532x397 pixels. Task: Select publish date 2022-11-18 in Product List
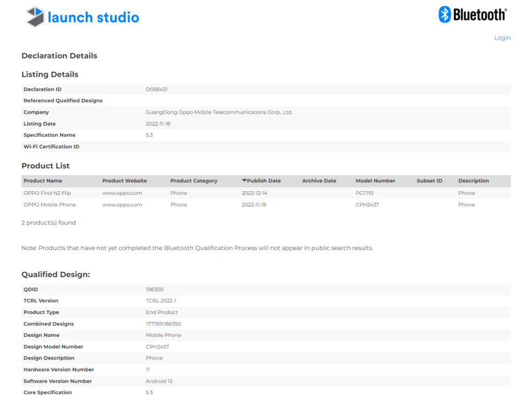[x=254, y=205]
